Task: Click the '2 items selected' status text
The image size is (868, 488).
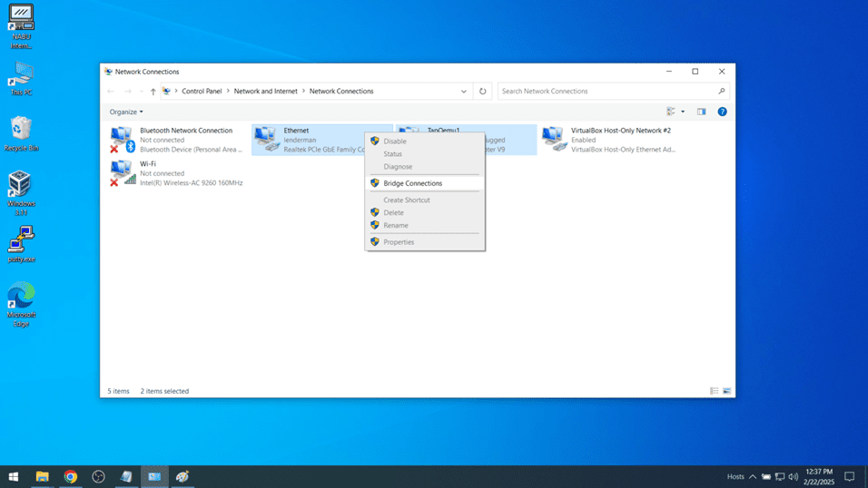Action: pyautogui.click(x=164, y=391)
